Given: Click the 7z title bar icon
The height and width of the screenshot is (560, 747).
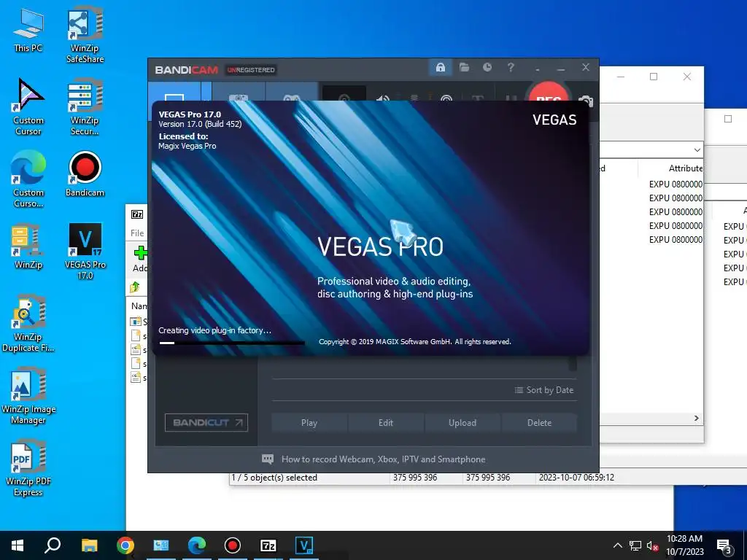Looking at the screenshot, I should (x=137, y=214).
